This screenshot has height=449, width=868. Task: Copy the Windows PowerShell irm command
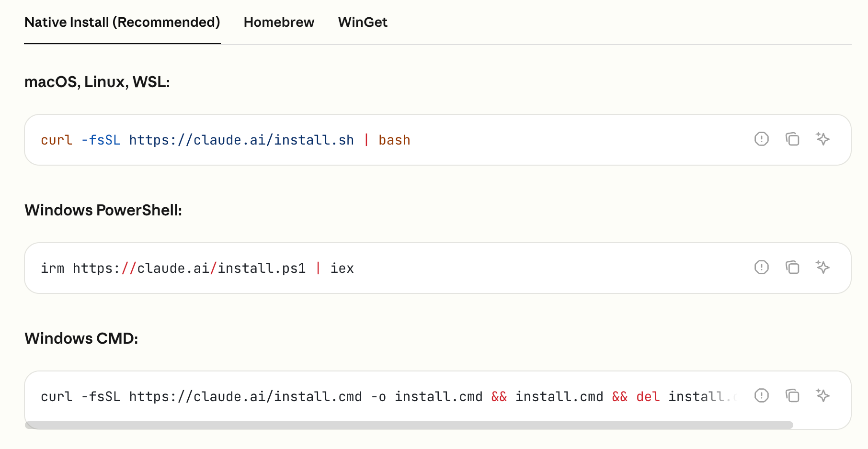click(792, 267)
